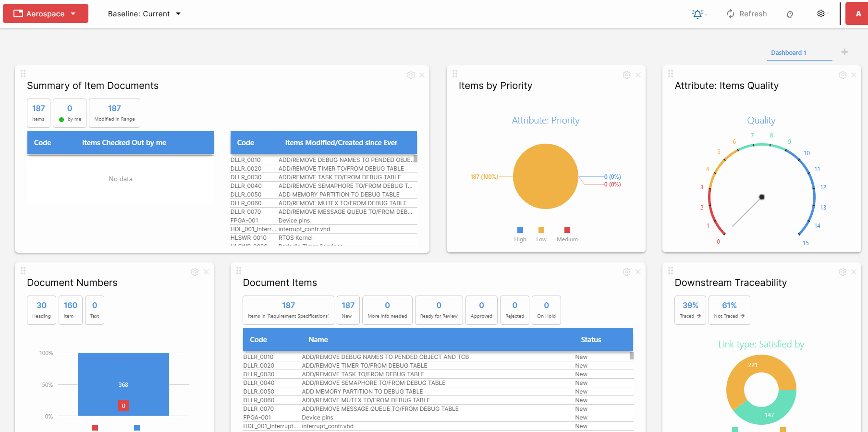Viewport: 868px width, 432px height.
Task: Switch to the Dashboard 1 tab
Action: (789, 52)
